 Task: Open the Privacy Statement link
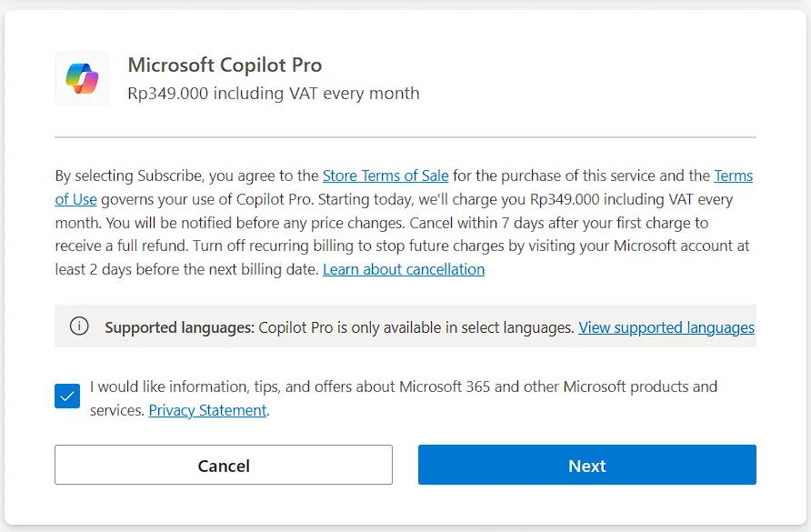pyautogui.click(x=207, y=410)
